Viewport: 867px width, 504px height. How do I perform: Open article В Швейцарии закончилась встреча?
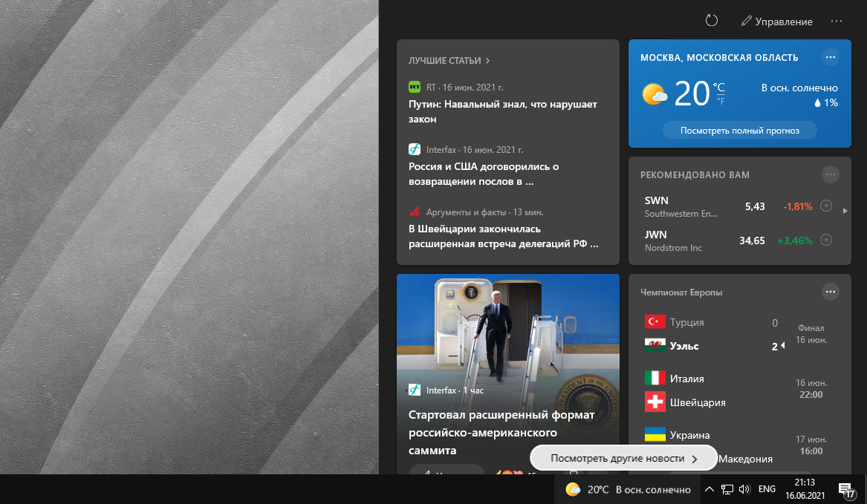[x=503, y=237]
